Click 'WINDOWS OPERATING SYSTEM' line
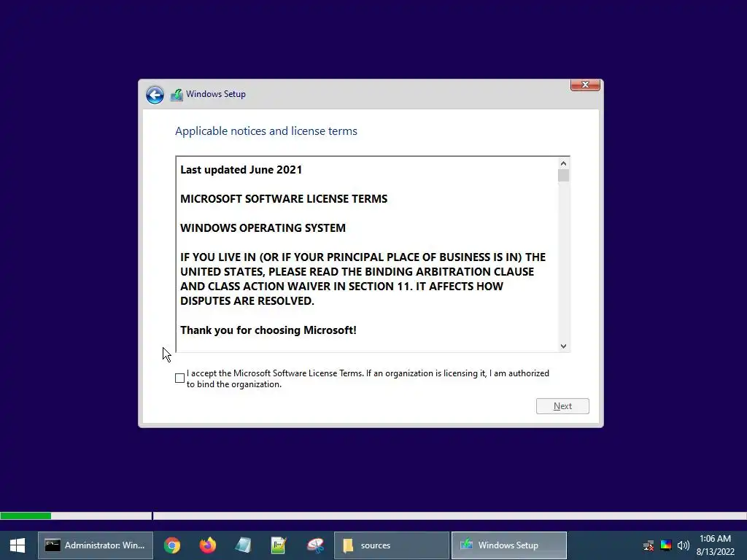This screenshot has height=560, width=747. point(263,228)
